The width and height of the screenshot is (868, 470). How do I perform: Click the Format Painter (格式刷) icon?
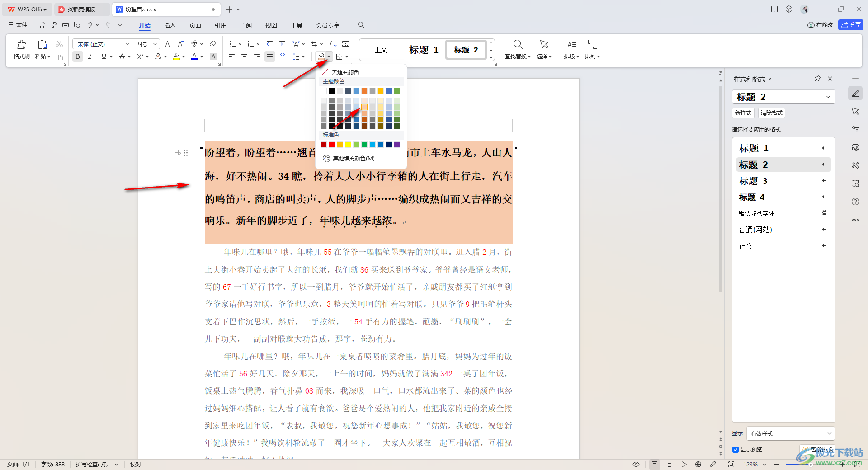point(21,44)
